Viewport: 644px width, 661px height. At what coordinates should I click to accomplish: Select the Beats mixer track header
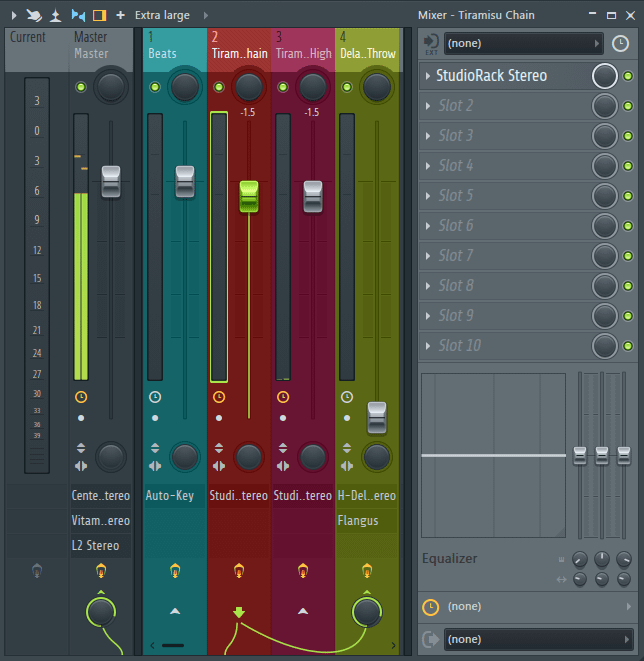[174, 50]
